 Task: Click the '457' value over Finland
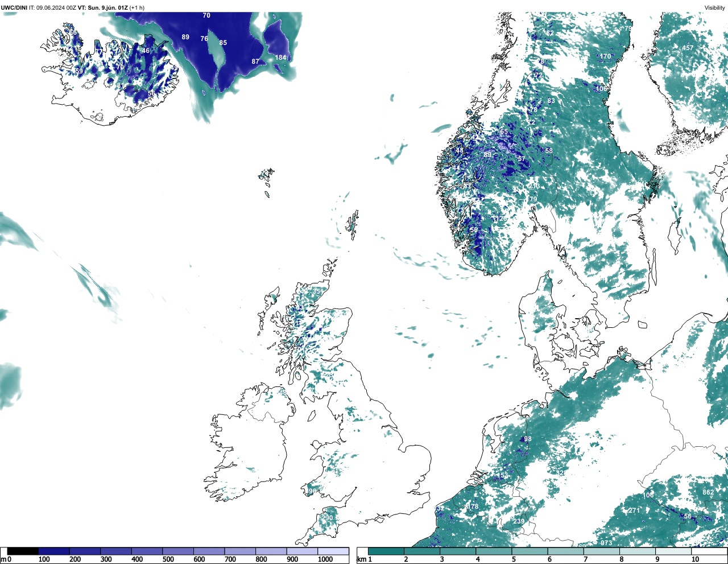click(x=688, y=48)
